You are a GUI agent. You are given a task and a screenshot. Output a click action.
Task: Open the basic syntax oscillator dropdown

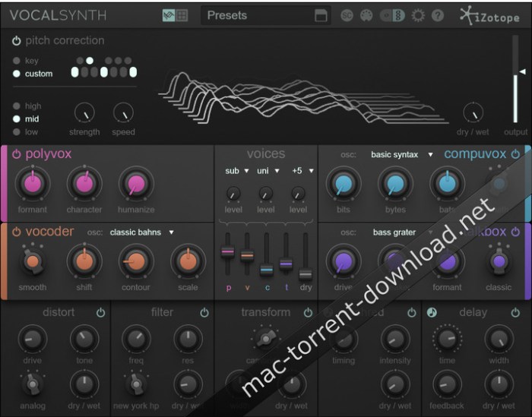pyautogui.click(x=401, y=154)
